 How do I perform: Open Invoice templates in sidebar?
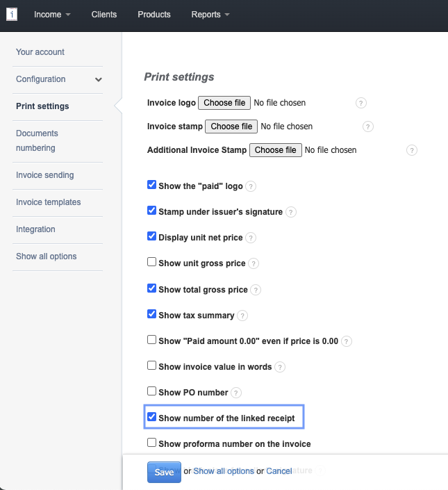(x=49, y=202)
